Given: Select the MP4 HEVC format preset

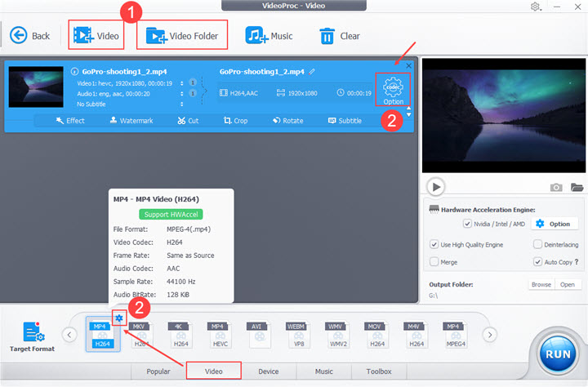Looking at the screenshot, I should (x=220, y=335).
